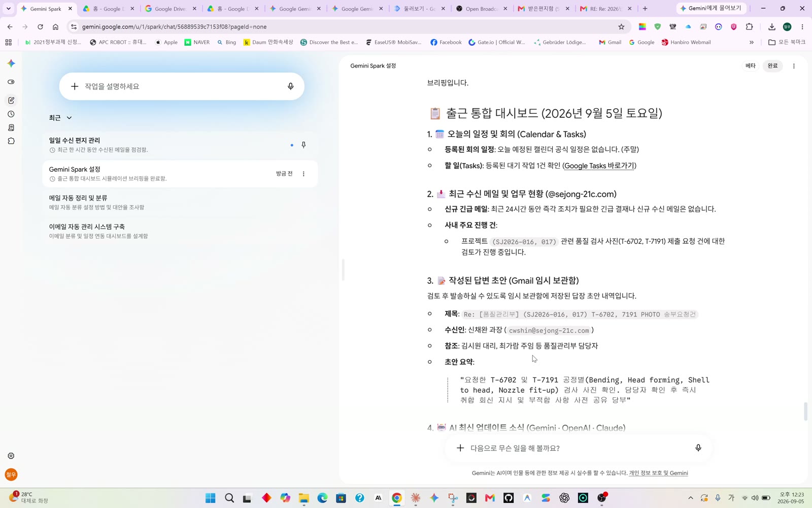Open 이메일 자동 관리 시스템 구축 chat
The image size is (812, 508).
pyautogui.click(x=180, y=231)
